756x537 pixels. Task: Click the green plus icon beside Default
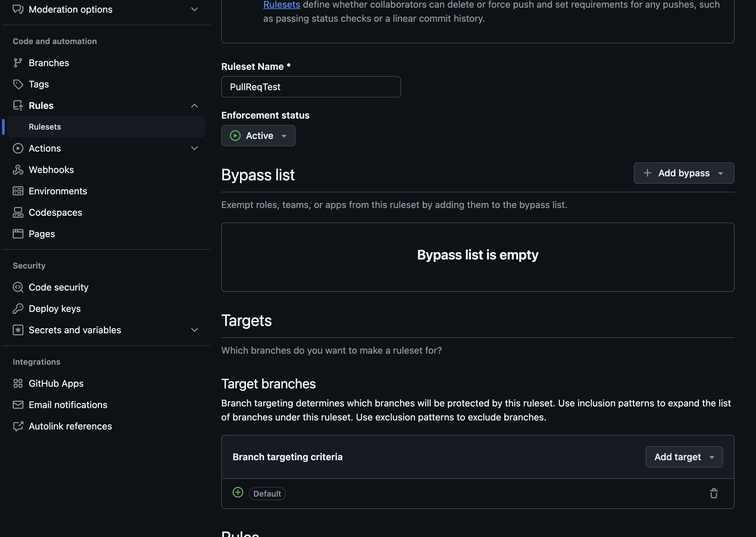pyautogui.click(x=238, y=493)
